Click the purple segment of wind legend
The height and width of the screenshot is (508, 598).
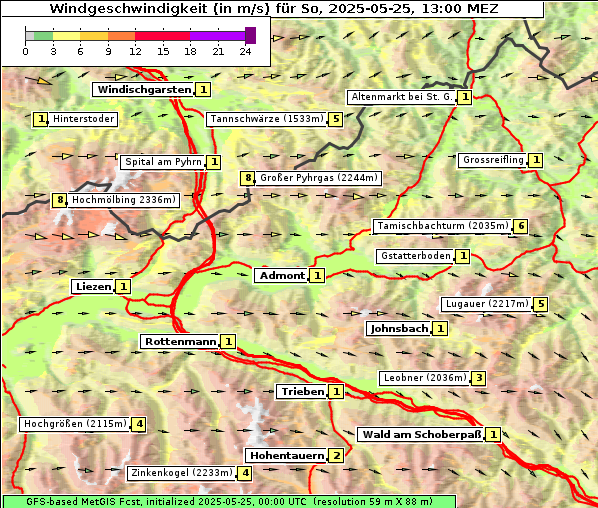click(217, 36)
